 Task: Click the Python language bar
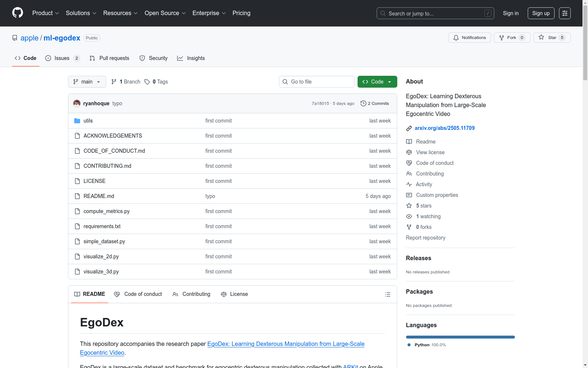[460, 337]
